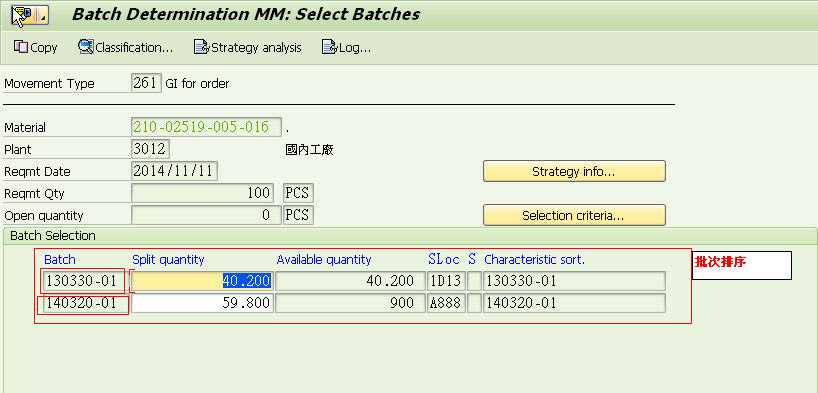Click storage location cell 1D13
This screenshot has width=818, height=393.
(x=446, y=281)
